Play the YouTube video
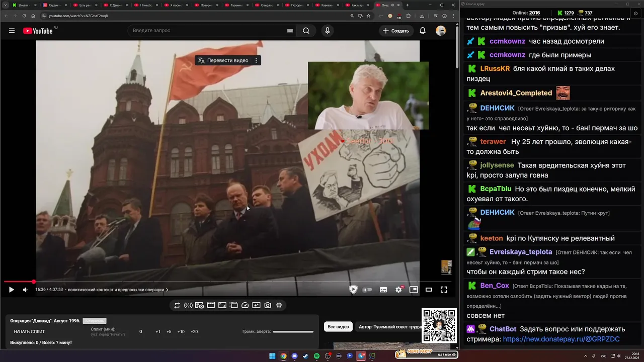644x362 pixels. point(11,290)
